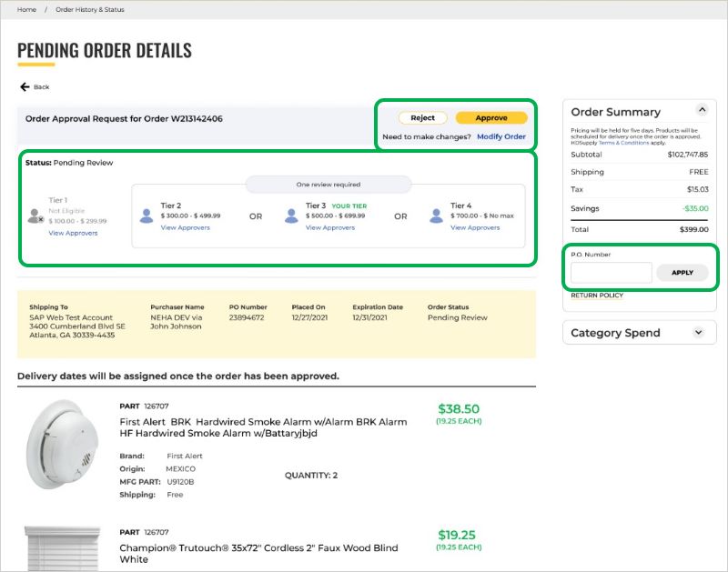Open the Modify Order link
Screen dimensions: 728x572
pyautogui.click(x=501, y=136)
